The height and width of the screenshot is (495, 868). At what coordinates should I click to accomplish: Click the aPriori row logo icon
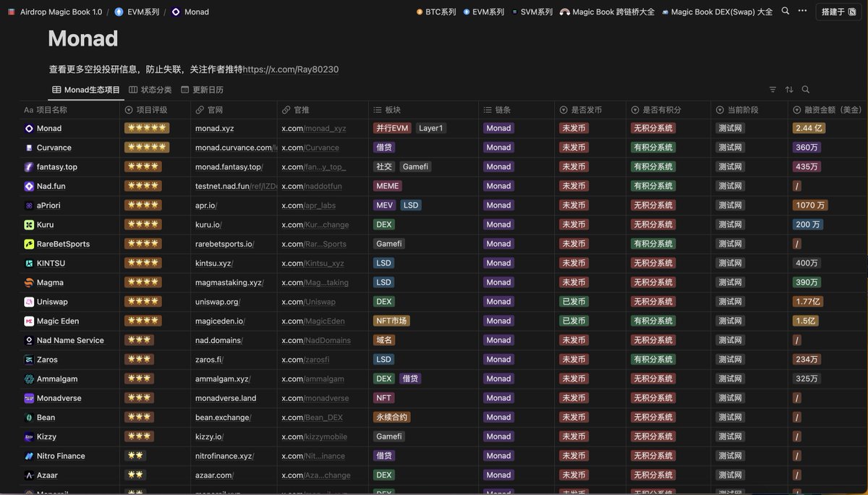(29, 206)
